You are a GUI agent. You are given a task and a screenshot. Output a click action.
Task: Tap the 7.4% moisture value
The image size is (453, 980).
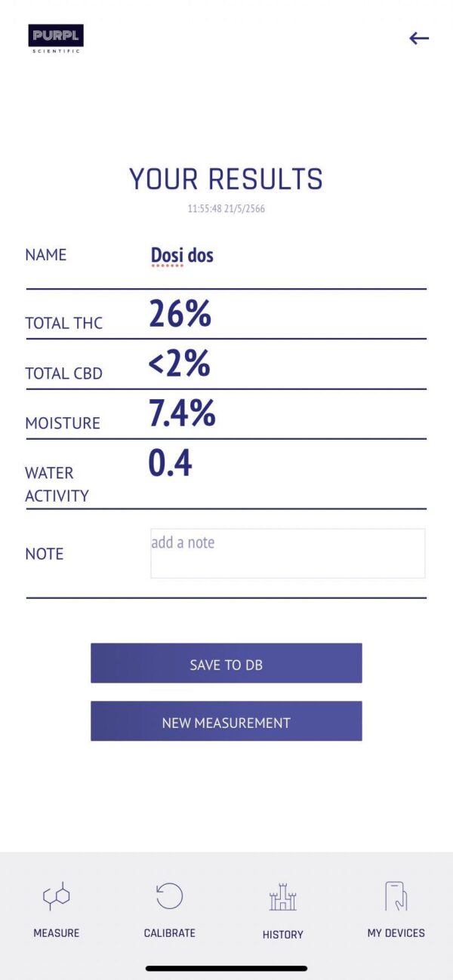[182, 413]
